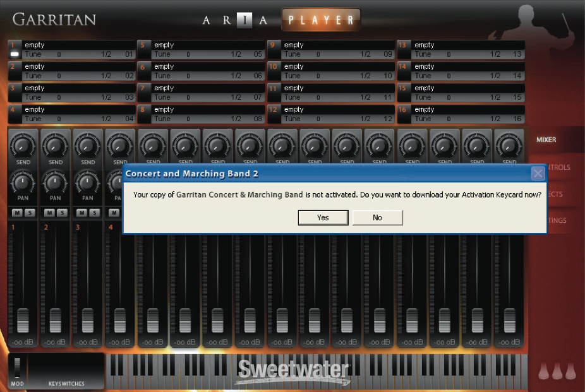The width and height of the screenshot is (585, 392).
Task: Click the SEND knob on channel 16
Action: tap(509, 146)
